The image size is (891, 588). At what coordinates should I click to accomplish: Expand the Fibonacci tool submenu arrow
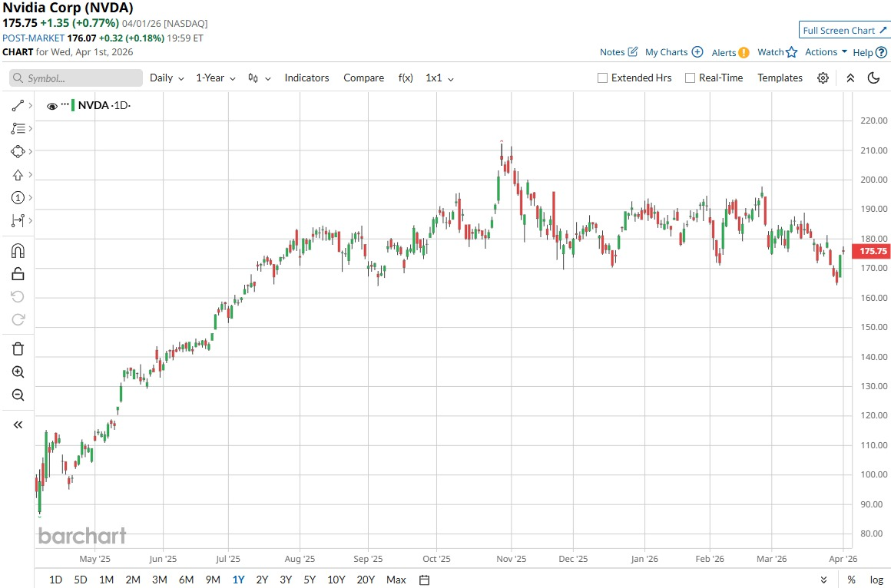30,129
